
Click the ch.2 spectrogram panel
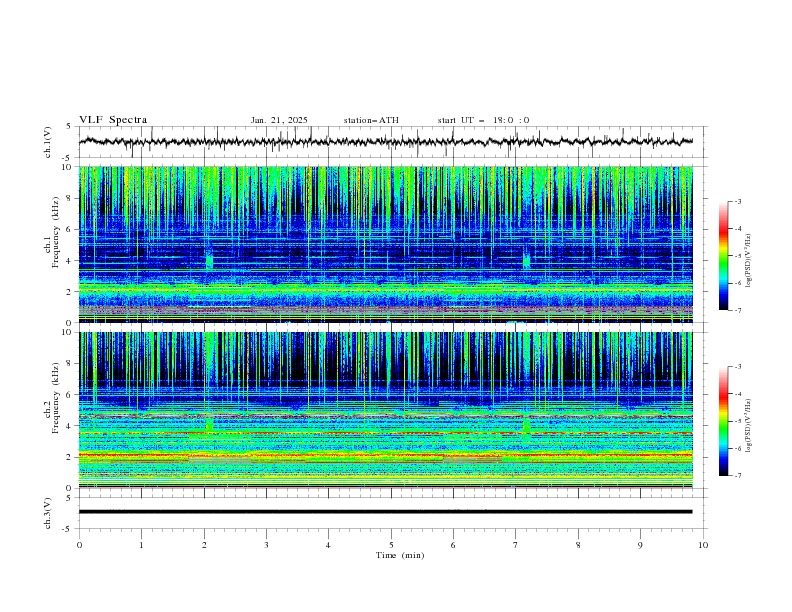coord(386,410)
